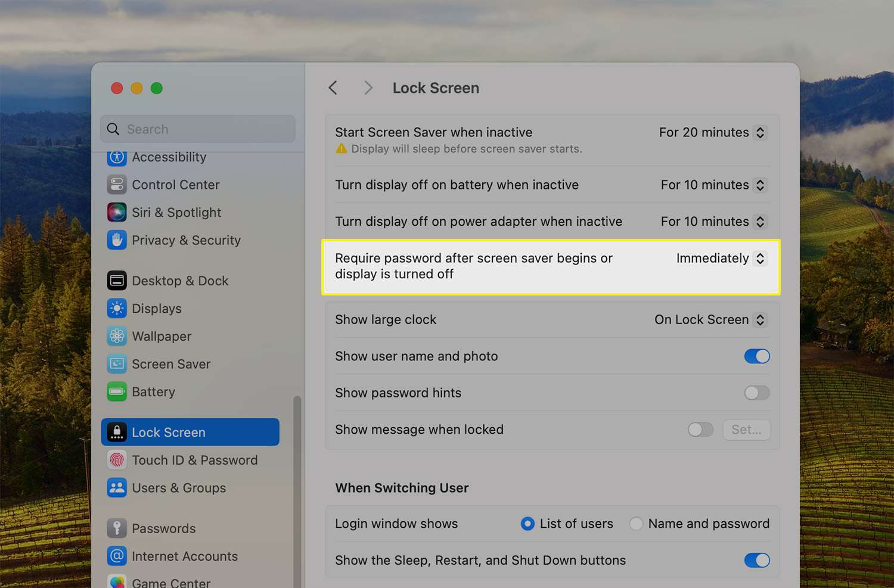Open Show large clock dropdown
The image size is (894, 588).
point(709,320)
